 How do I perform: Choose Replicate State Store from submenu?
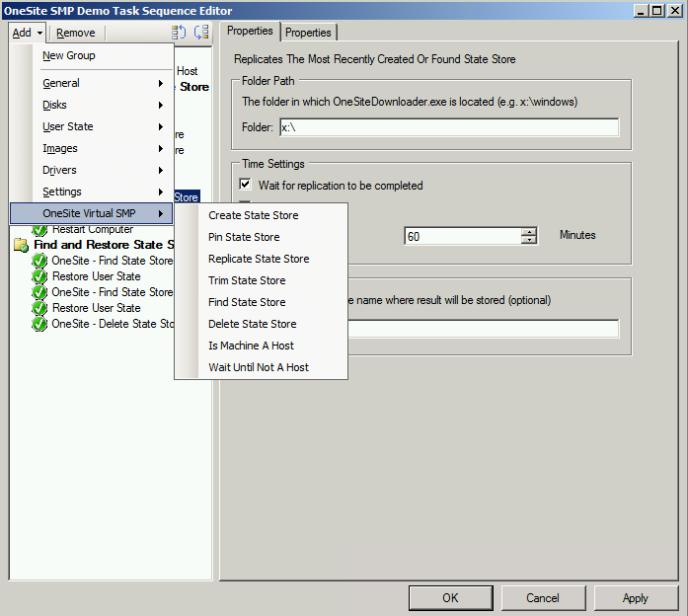tap(262, 259)
